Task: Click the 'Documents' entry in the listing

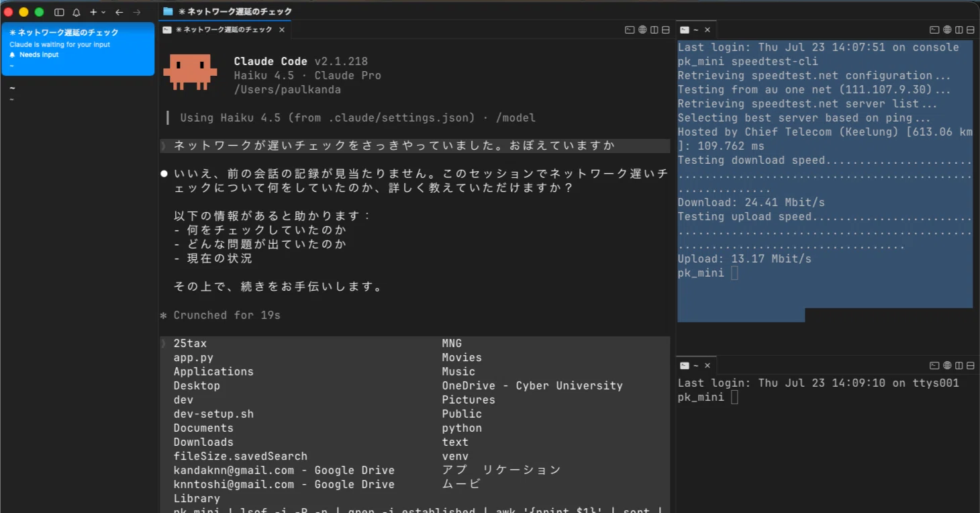Action: (x=203, y=428)
